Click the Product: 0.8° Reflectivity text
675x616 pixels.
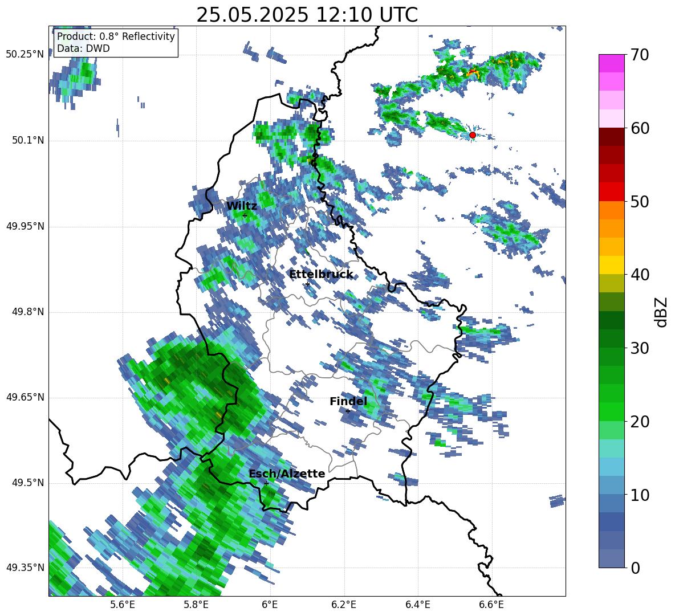click(x=116, y=36)
